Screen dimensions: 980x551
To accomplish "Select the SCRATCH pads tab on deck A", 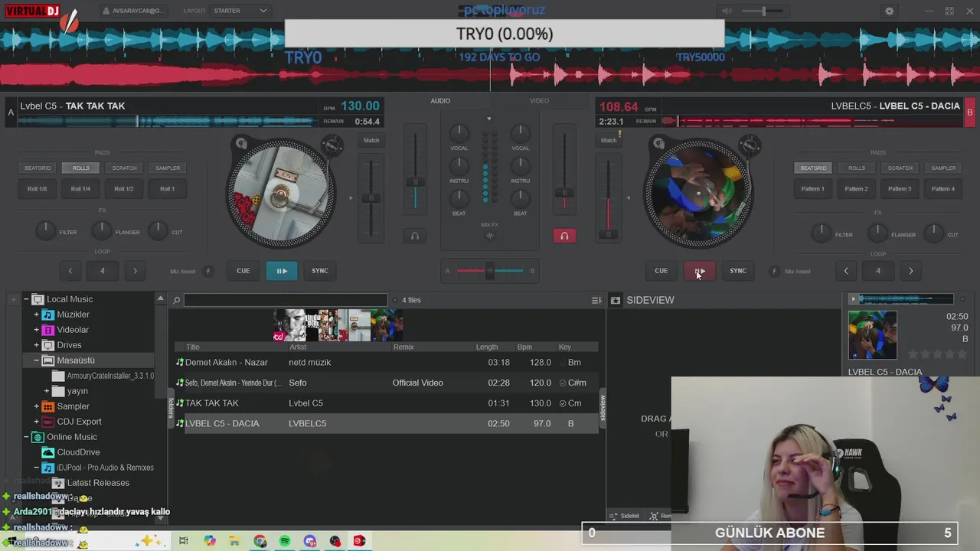I will coord(125,168).
